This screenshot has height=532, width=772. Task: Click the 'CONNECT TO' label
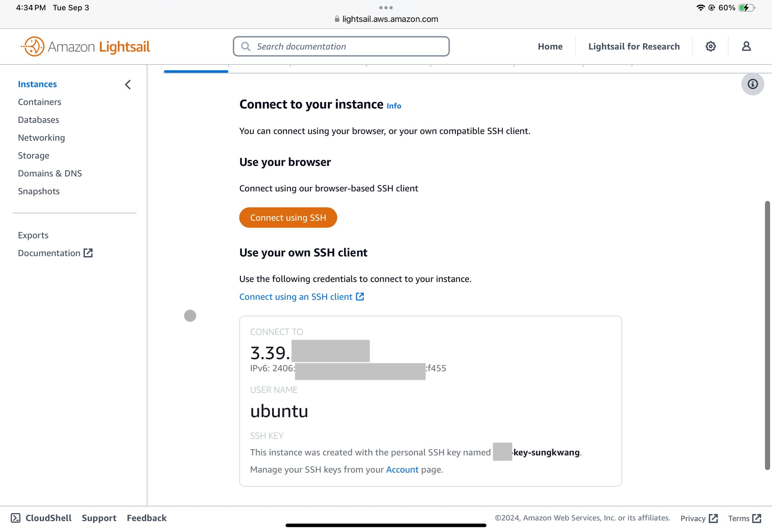276,332
